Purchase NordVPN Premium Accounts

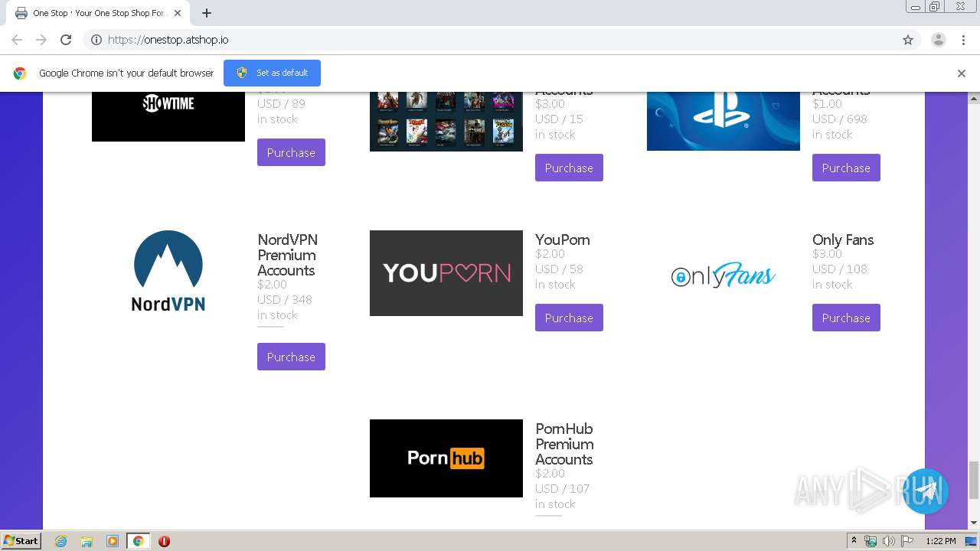291,357
